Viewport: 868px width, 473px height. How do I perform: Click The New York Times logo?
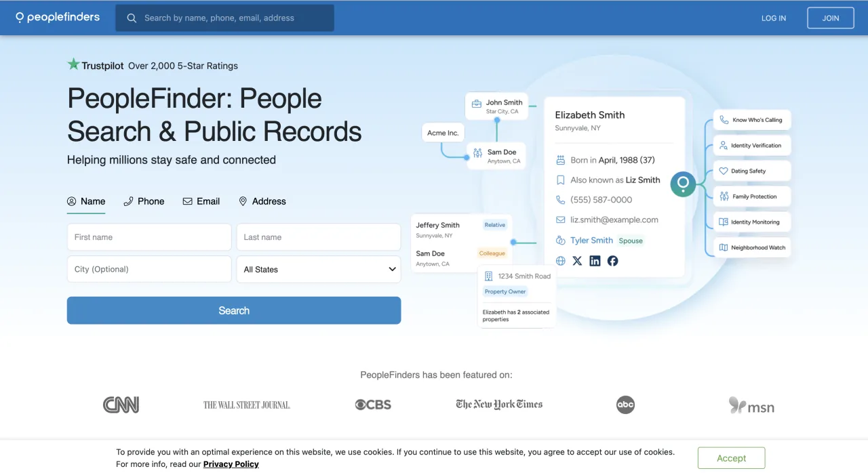point(499,405)
